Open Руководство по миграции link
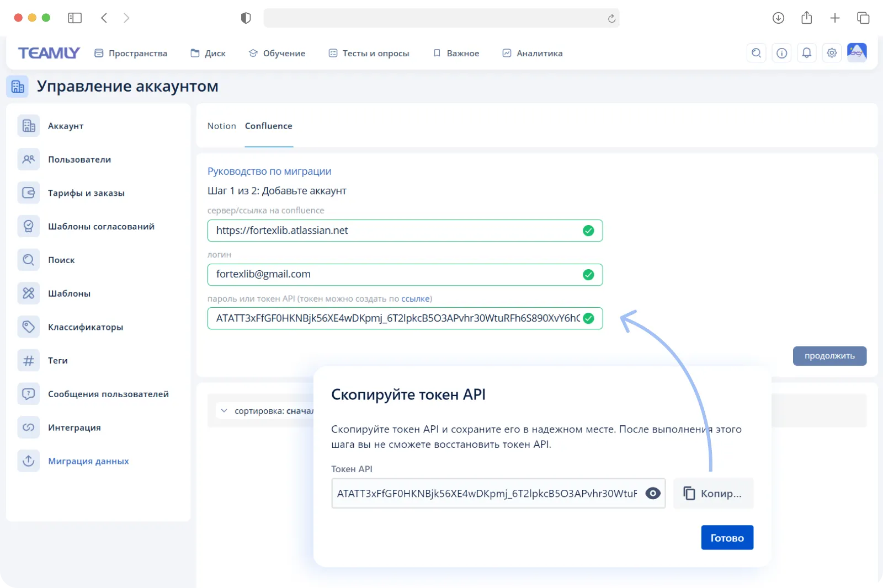883x588 pixels. 269,172
